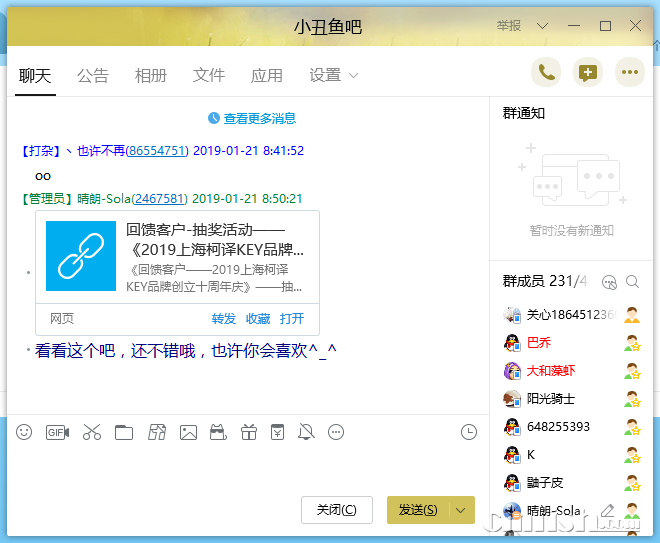The width and height of the screenshot is (660, 543).
Task: Click 打开 on the shared link card
Action: [292, 319]
